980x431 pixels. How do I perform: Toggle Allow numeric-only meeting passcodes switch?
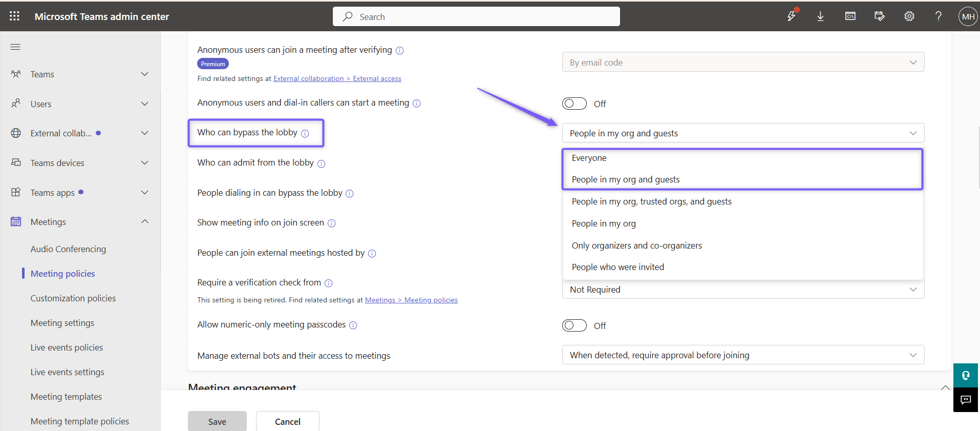coord(574,325)
